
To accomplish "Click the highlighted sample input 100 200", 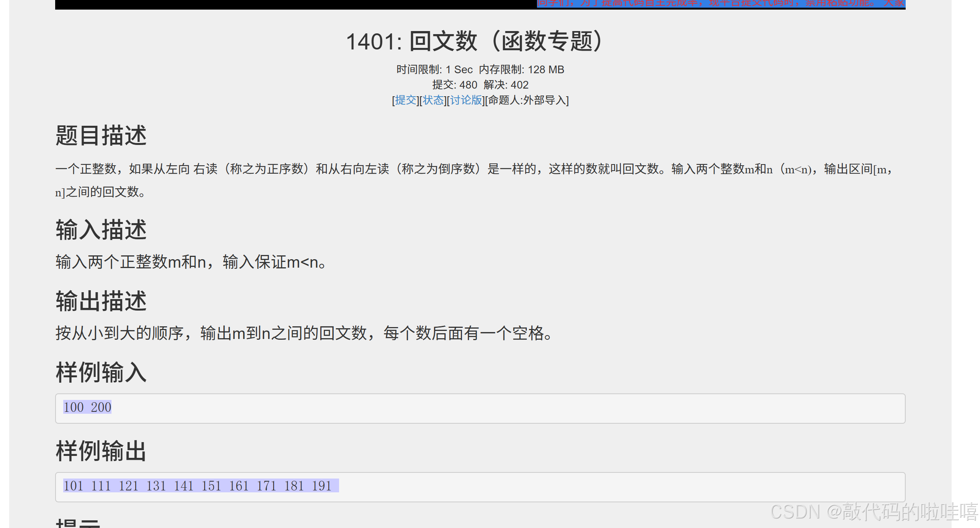I will (x=87, y=407).
